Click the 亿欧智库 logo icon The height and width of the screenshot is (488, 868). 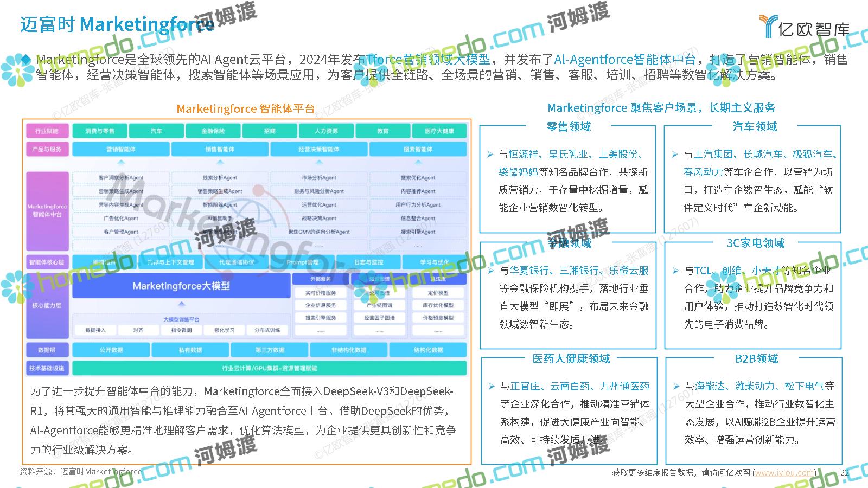click(768, 25)
